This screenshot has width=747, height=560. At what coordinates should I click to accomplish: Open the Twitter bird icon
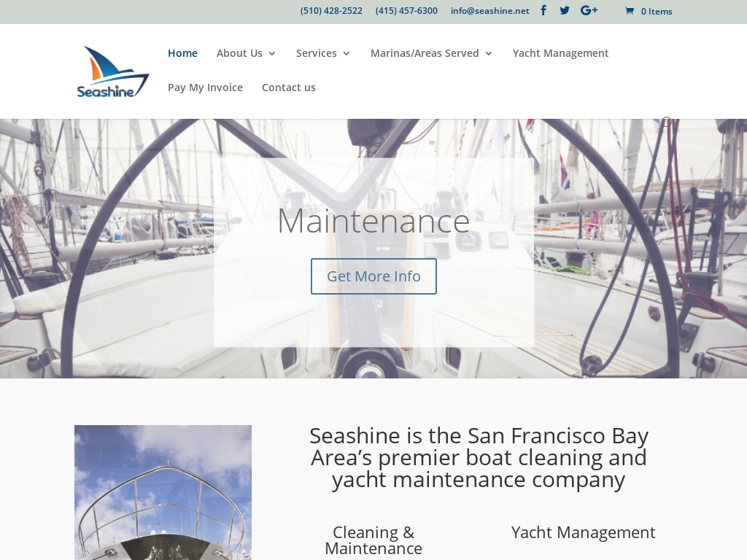565,10
